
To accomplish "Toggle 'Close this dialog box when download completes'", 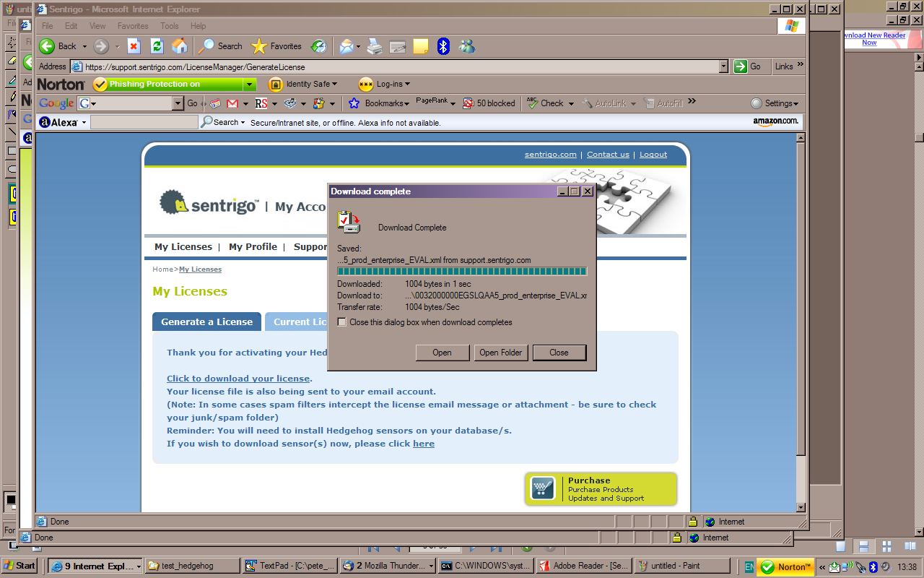I will pos(342,322).
